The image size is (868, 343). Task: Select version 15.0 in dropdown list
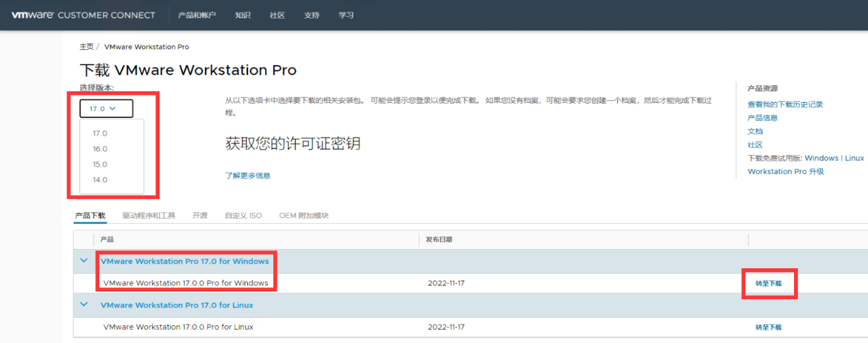click(x=100, y=165)
